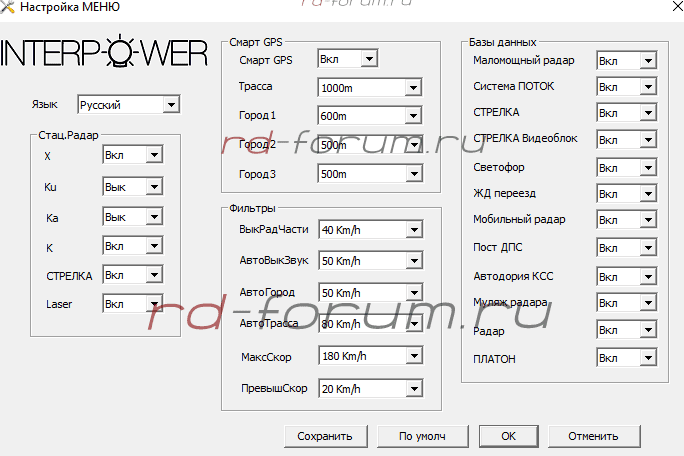Screen dimensions: 684x456
Task: Click the INTERPOWER logo
Action: tap(104, 54)
